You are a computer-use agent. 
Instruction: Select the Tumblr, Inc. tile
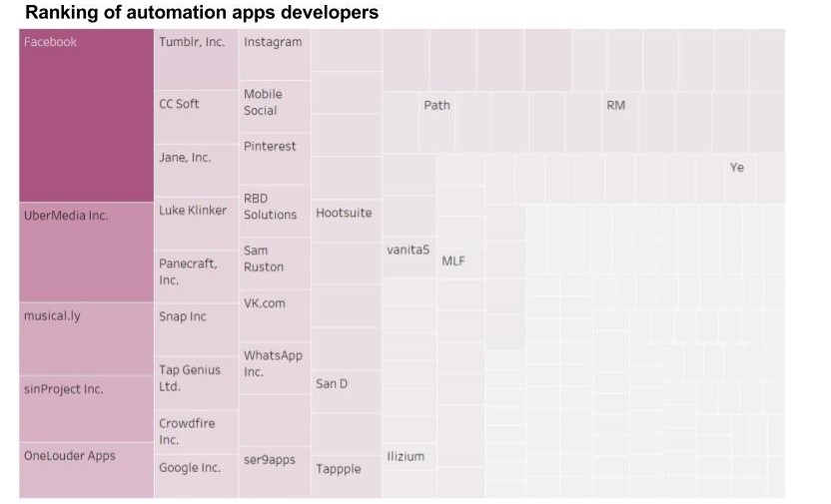(x=196, y=59)
